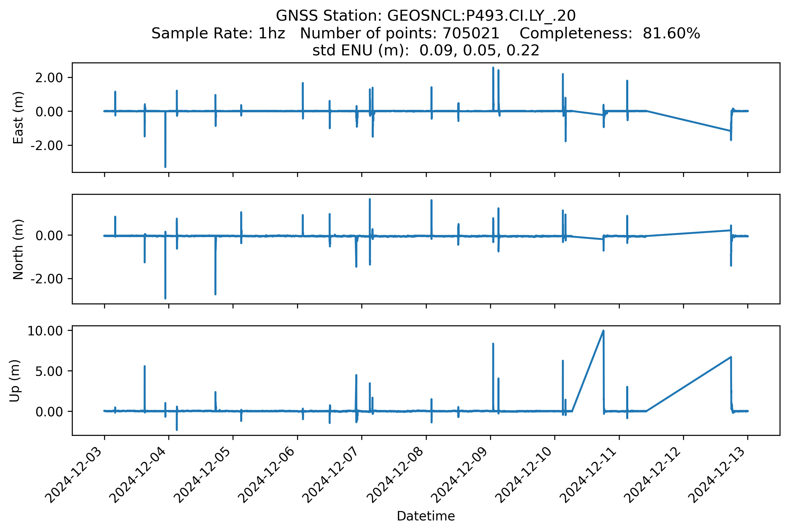Click the Sample Rate 1hz text
Image resolution: width=789 pixels, height=532 pixels.
tap(218, 33)
